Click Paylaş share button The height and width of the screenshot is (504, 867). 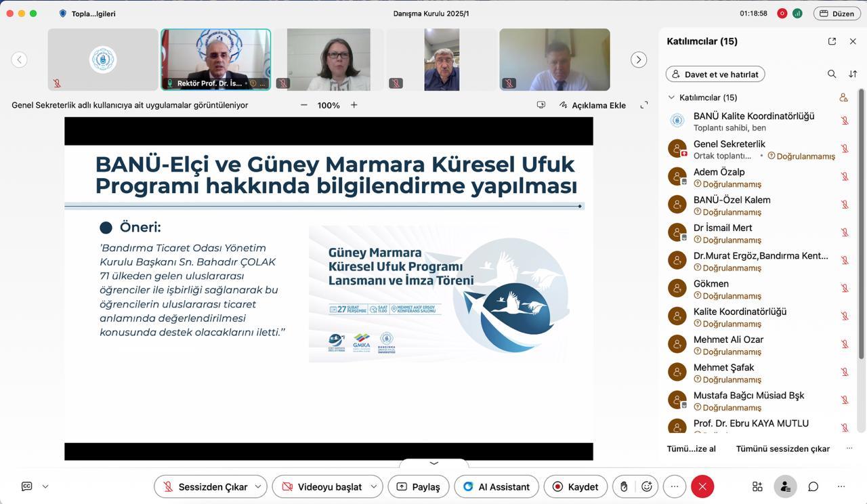[419, 486]
